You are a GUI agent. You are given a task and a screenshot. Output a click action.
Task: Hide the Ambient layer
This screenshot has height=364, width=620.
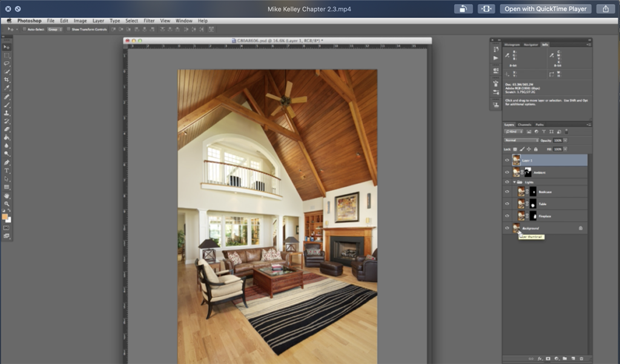pos(507,172)
